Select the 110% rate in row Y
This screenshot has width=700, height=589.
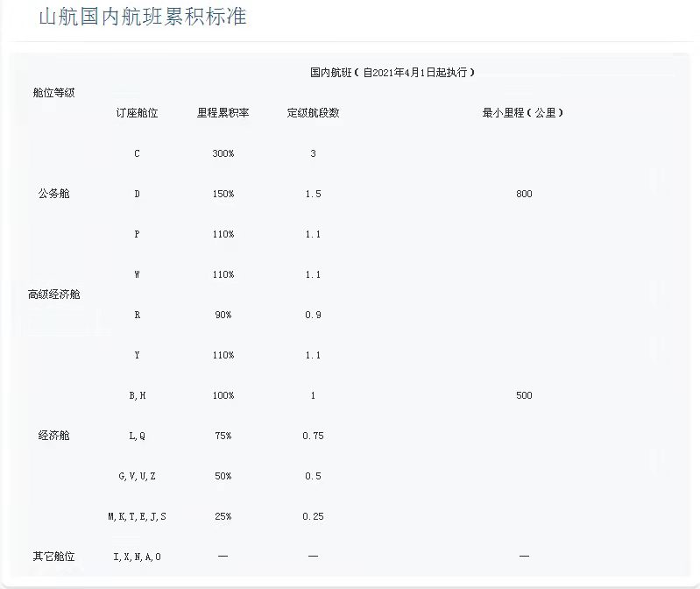(x=223, y=355)
